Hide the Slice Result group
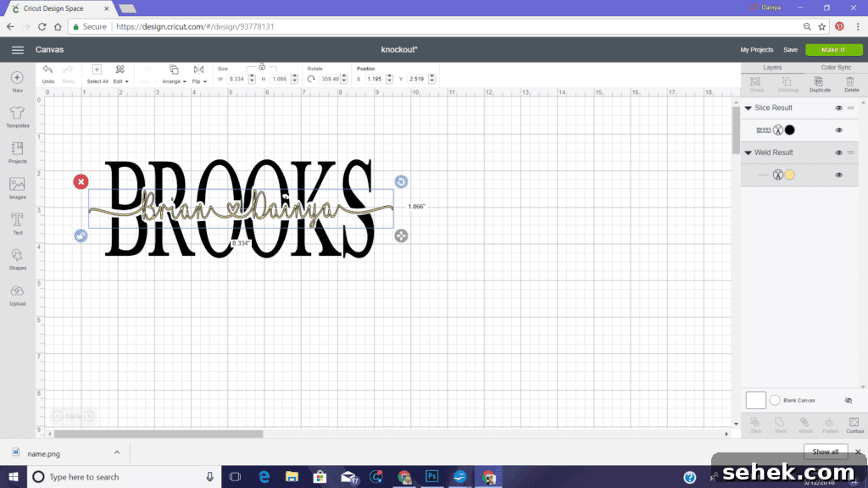 [x=838, y=108]
